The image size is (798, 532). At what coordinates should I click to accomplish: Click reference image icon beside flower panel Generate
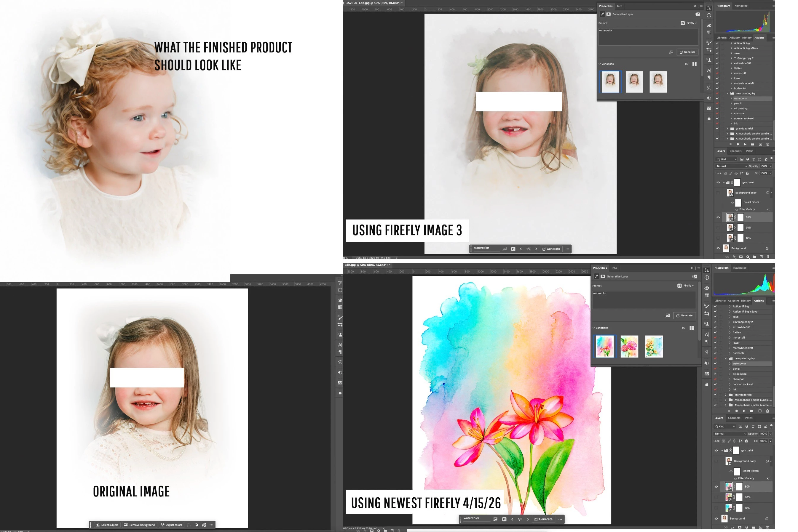point(667,315)
